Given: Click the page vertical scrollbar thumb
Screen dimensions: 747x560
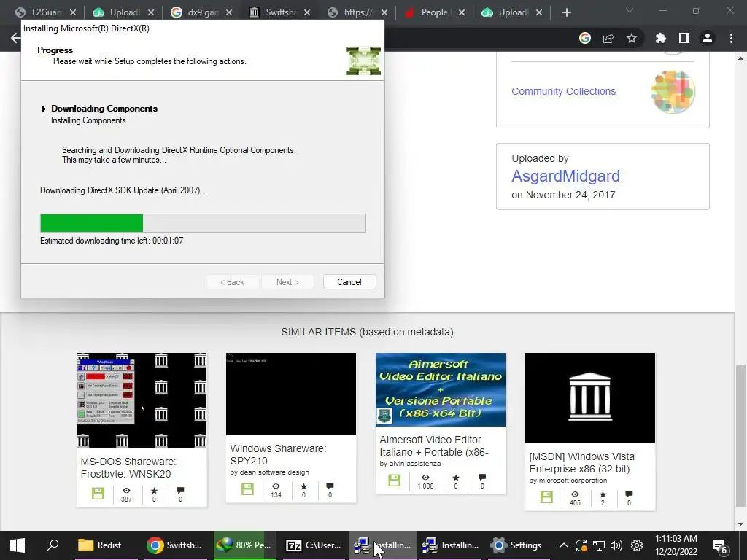Looking at the screenshot, I should pos(740,436).
